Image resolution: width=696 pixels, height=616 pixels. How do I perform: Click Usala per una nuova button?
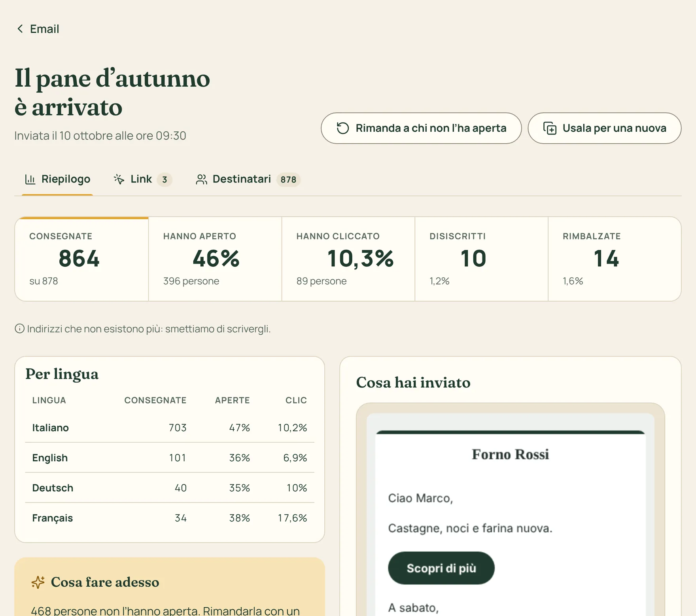604,128
